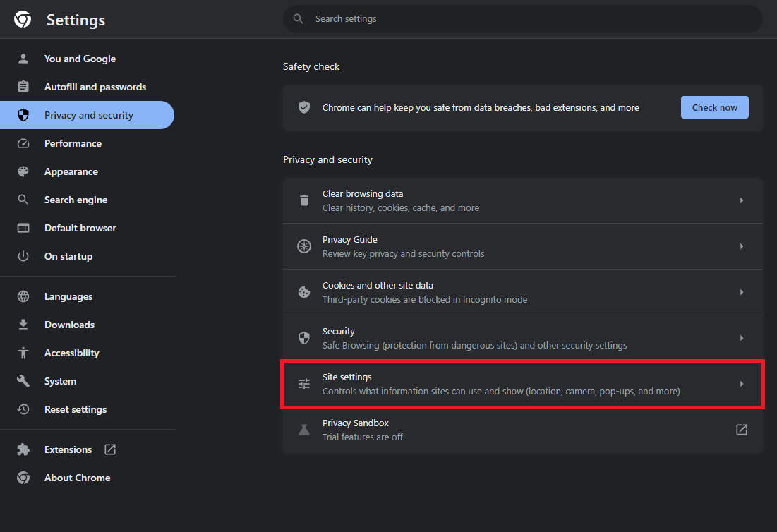The height and width of the screenshot is (532, 777).
Task: Click the puzzle piece icon for Extensions
Action: 23,449
